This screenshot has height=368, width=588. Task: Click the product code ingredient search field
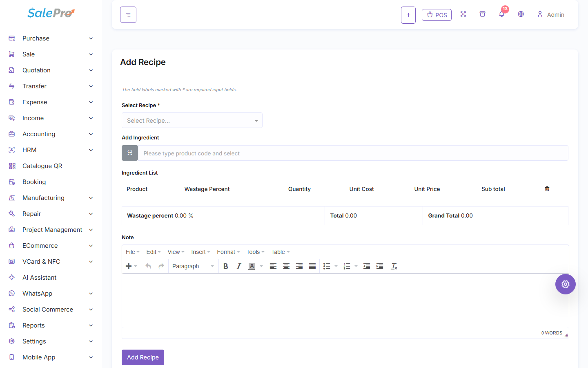(x=353, y=153)
